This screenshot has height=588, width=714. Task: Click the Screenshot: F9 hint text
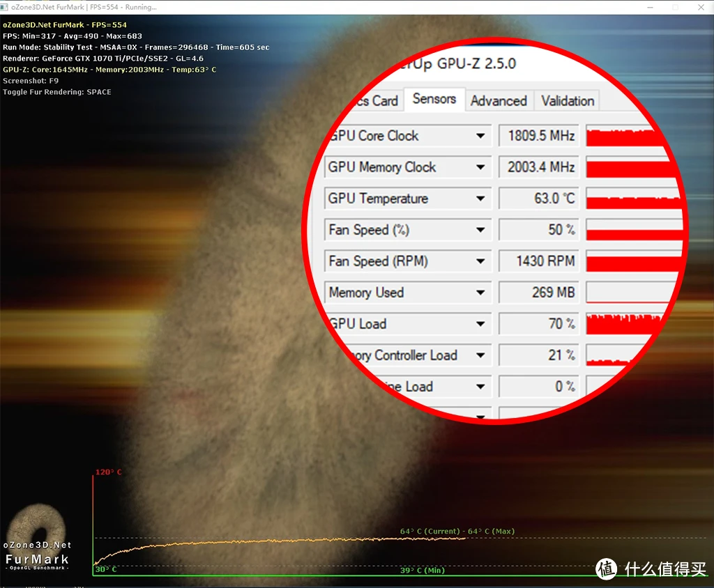[31, 81]
